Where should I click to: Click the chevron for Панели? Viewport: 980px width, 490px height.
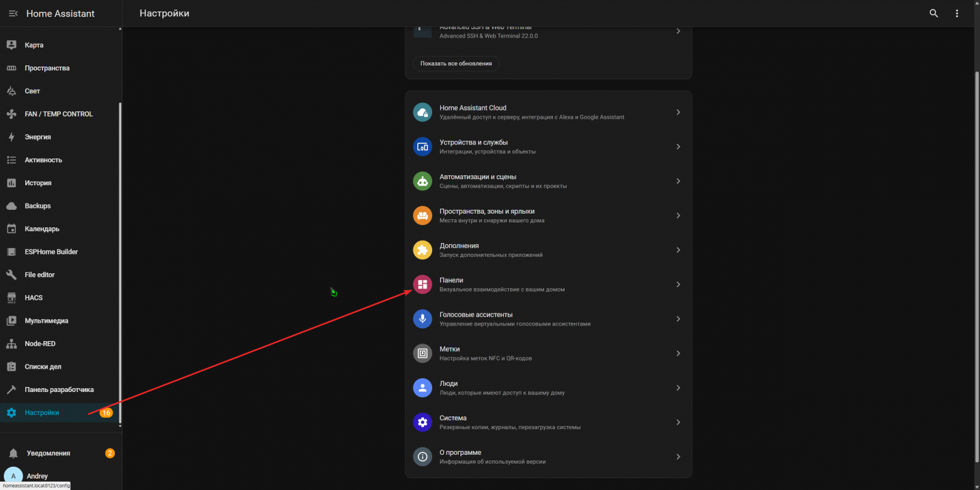(x=678, y=285)
